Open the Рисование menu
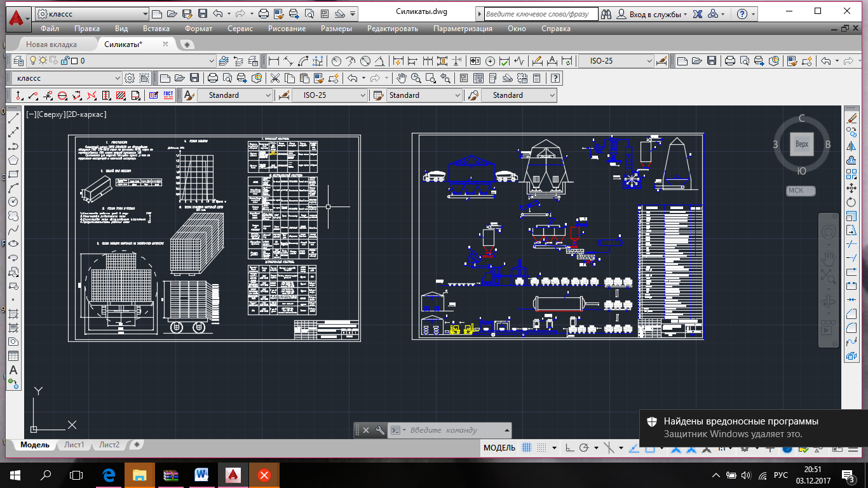The image size is (868, 488). coord(287,29)
